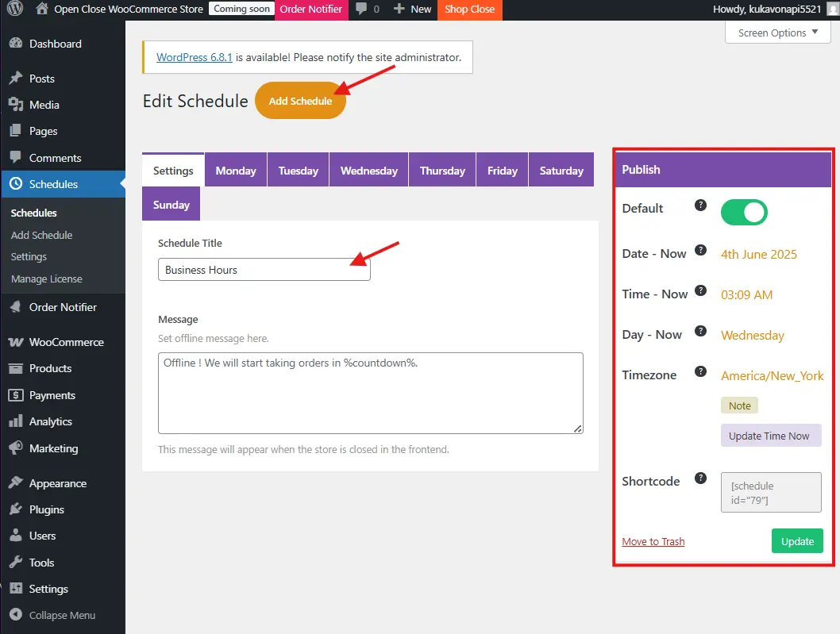840x634 pixels.
Task: Click the green Update button
Action: [x=797, y=541]
